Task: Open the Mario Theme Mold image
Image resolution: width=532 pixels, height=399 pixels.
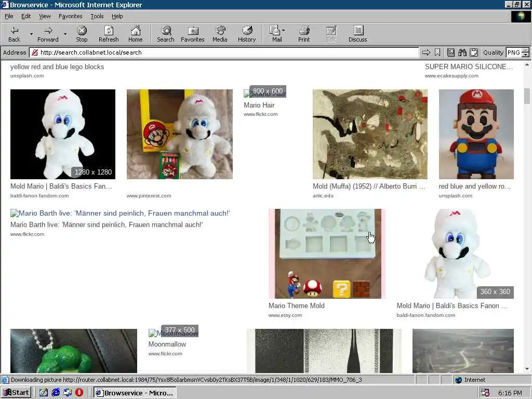Action: click(327, 254)
